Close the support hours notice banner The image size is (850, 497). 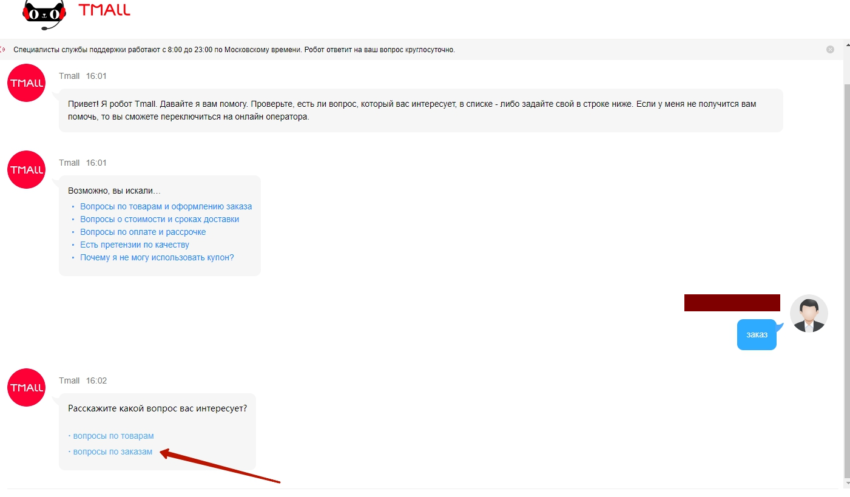[x=830, y=49]
